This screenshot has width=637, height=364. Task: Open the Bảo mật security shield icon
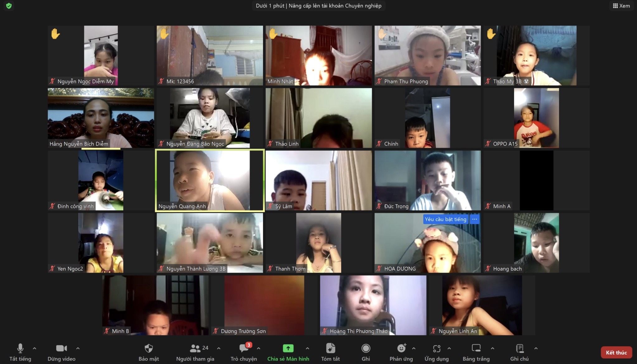pyautogui.click(x=149, y=348)
